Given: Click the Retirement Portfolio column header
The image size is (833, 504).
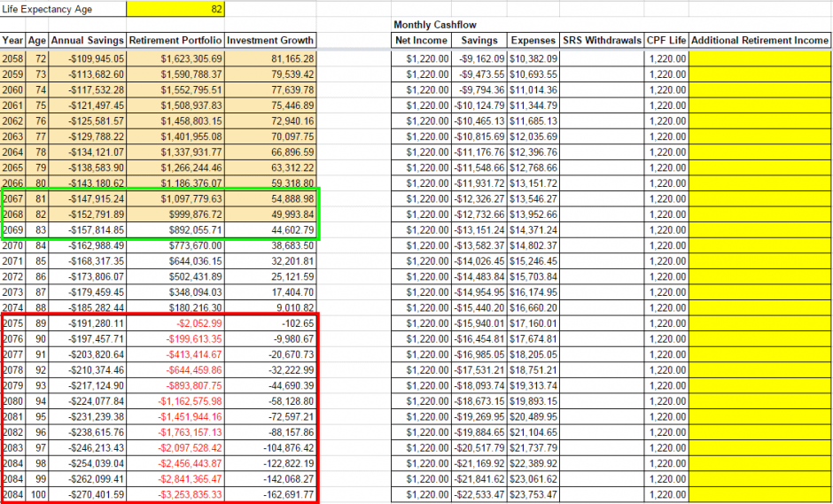Looking at the screenshot, I should click(x=175, y=41).
